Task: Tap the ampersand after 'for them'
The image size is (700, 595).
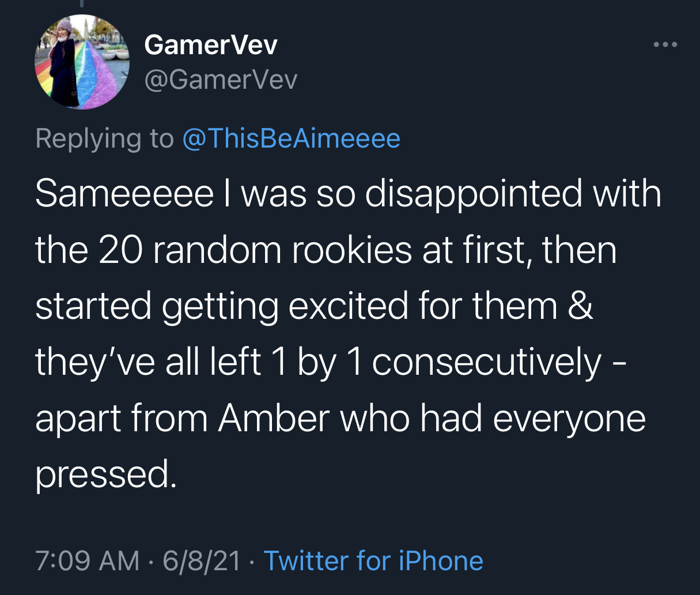Action: tap(581, 306)
